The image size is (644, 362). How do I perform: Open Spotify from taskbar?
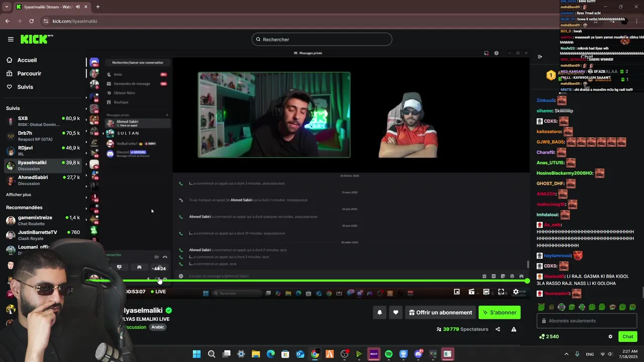click(x=388, y=354)
